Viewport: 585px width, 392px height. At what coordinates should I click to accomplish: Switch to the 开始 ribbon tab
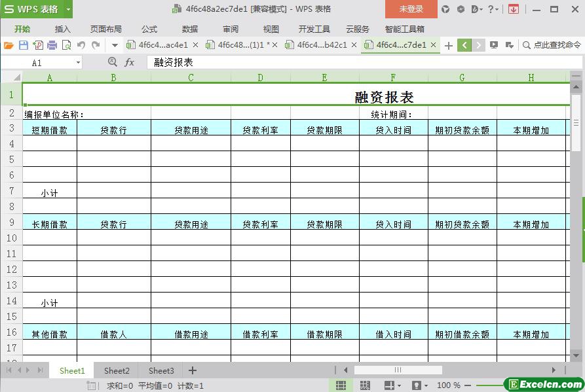click(x=22, y=29)
